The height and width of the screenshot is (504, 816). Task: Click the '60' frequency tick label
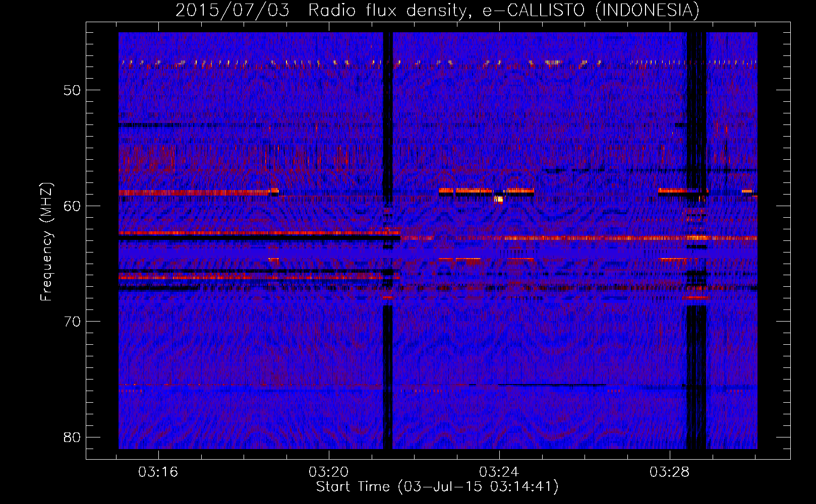[72, 206]
